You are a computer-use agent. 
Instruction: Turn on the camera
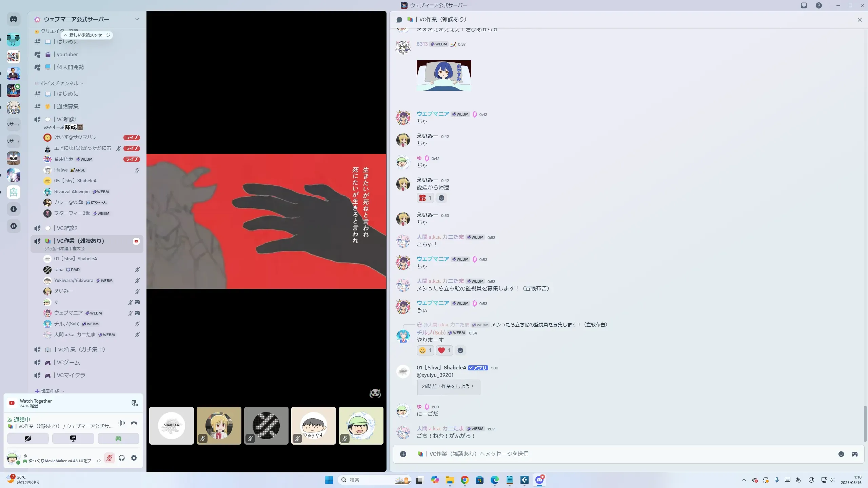tap(28, 439)
